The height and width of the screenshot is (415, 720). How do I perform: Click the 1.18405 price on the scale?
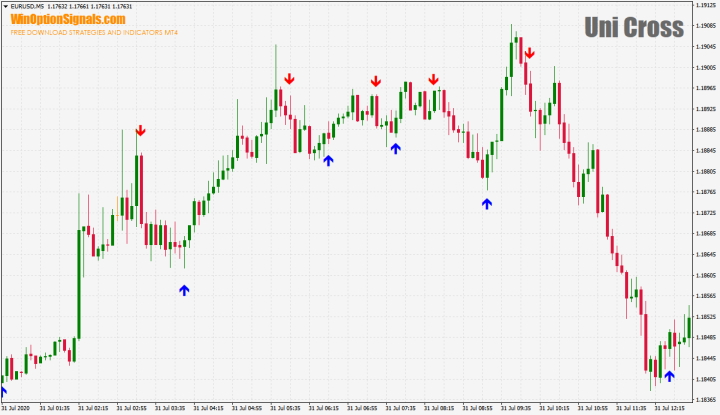tap(704, 379)
